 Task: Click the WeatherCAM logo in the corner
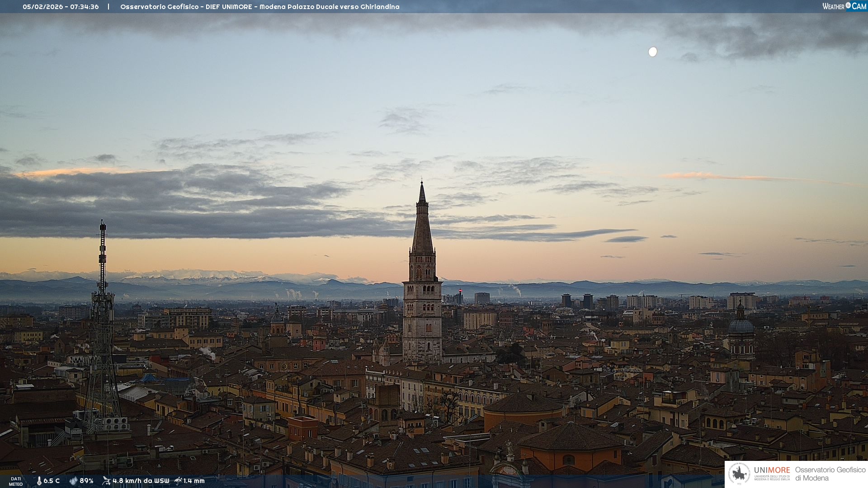pyautogui.click(x=844, y=6)
